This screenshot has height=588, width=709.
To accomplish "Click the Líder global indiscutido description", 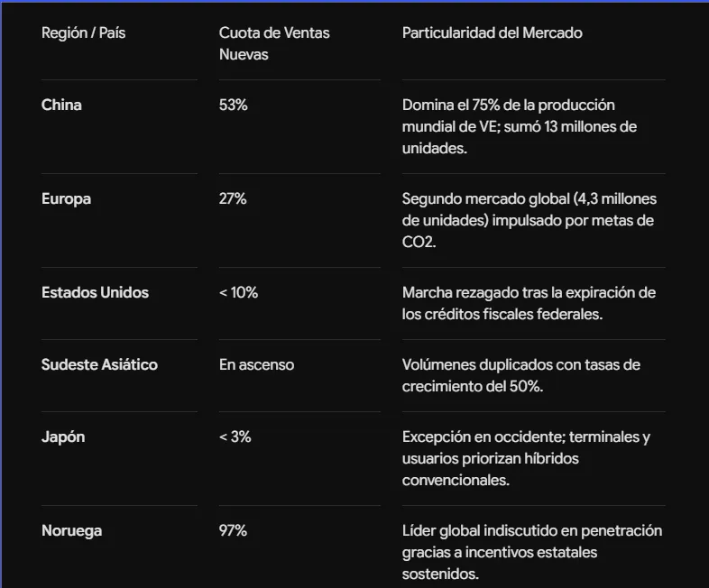I will pos(532,552).
